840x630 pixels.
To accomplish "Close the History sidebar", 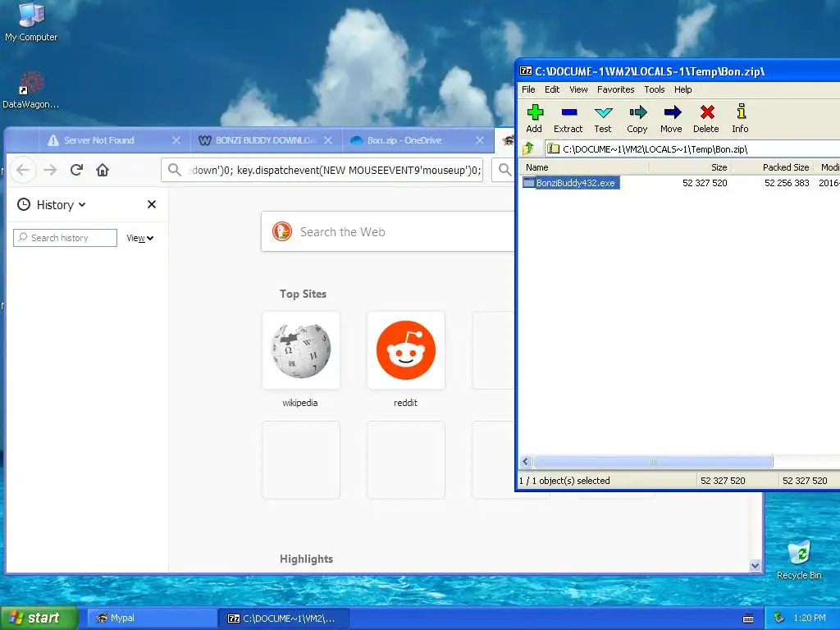I will pyautogui.click(x=152, y=204).
